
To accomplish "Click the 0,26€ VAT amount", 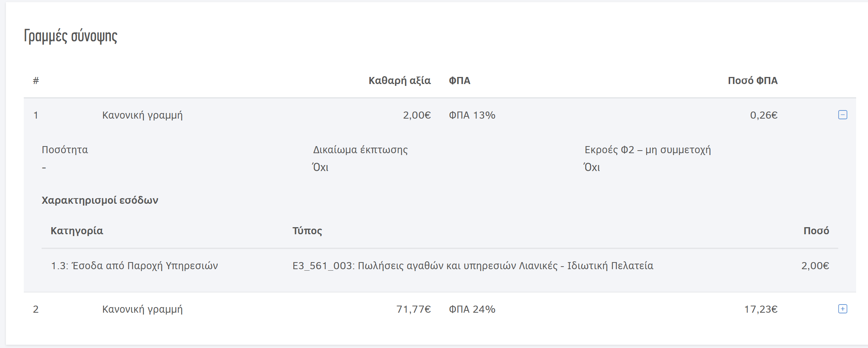I will click(764, 115).
